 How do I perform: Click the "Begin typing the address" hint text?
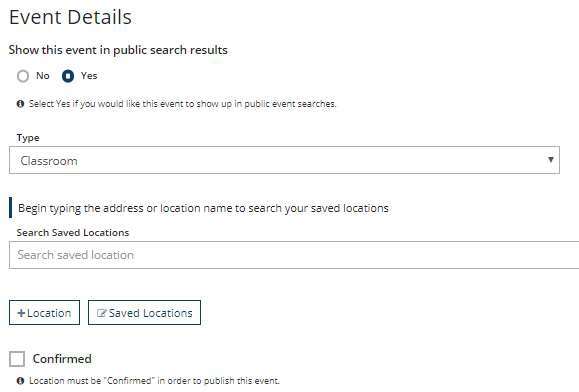pyautogui.click(x=203, y=208)
